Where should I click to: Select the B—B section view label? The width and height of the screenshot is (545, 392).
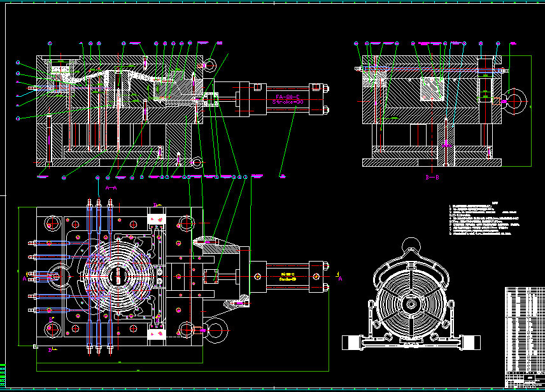click(x=432, y=178)
